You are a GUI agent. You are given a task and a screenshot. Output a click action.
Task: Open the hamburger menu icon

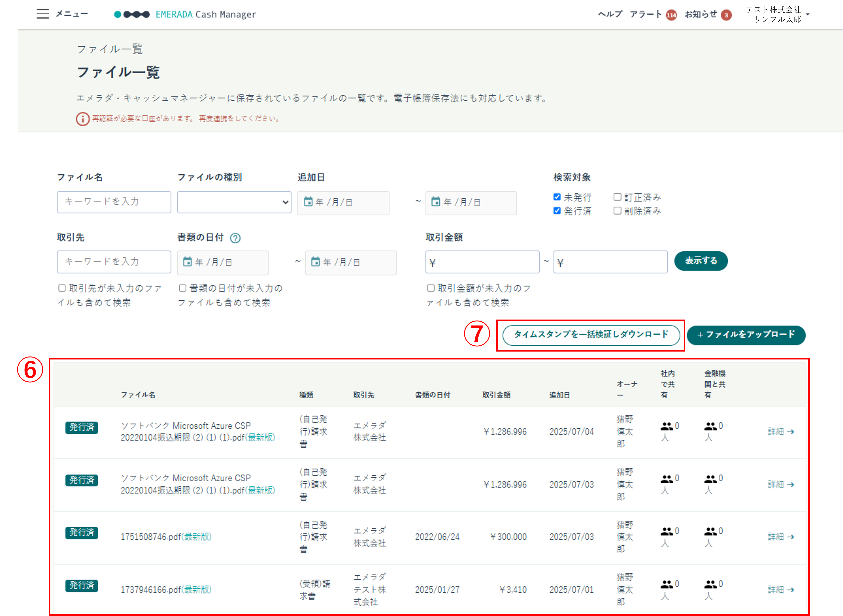43,14
